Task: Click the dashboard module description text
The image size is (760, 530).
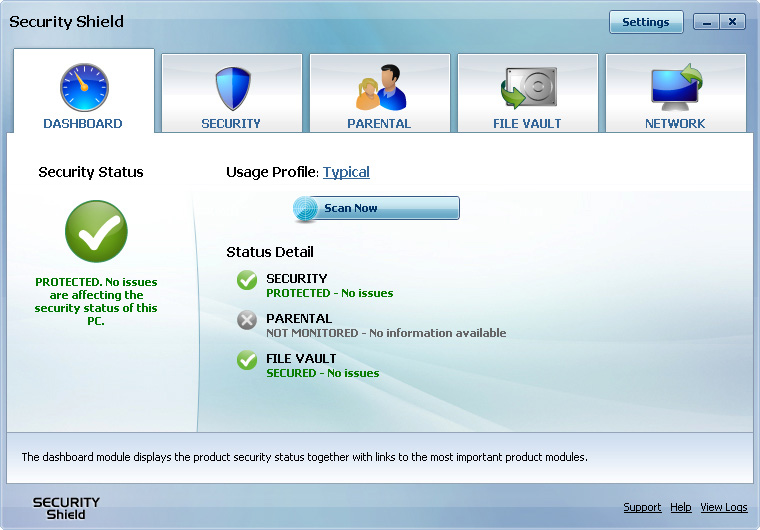Action: click(x=304, y=457)
